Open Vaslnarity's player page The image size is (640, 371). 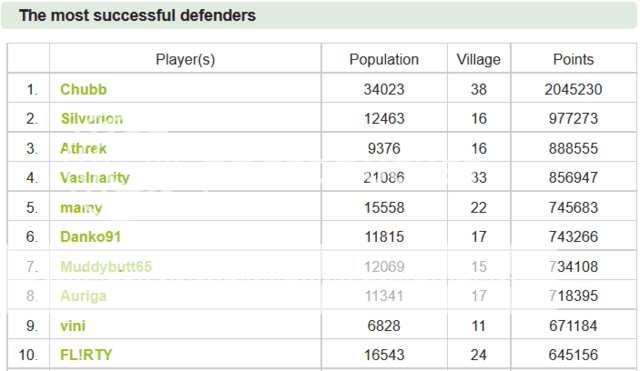[x=95, y=178]
